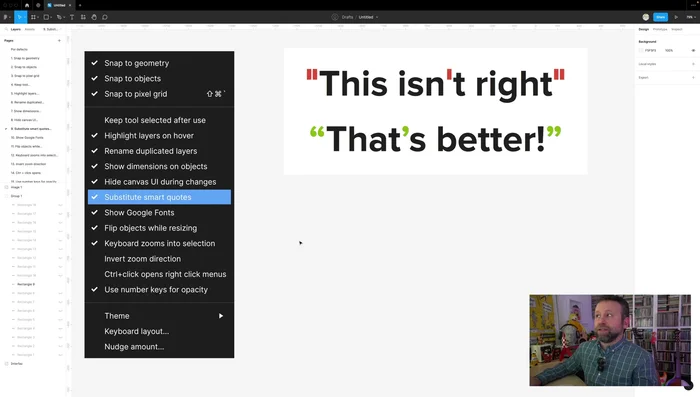Switch to the Inspect tab

[x=677, y=29]
